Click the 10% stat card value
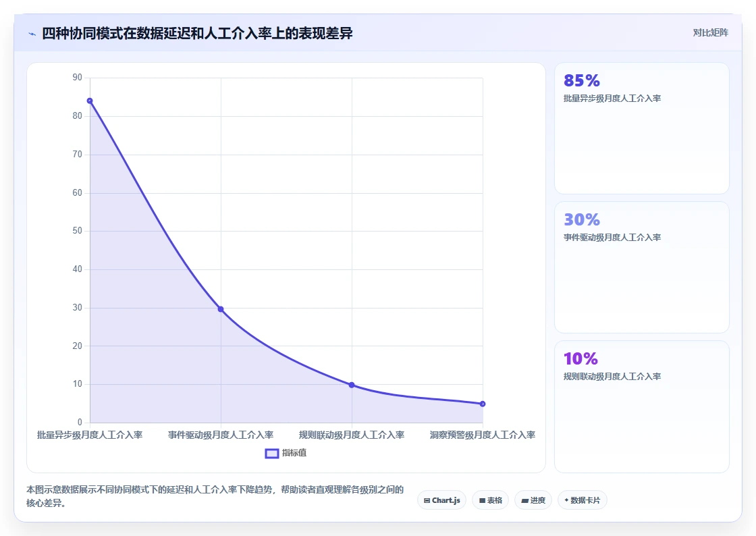The width and height of the screenshot is (756, 536). (x=580, y=358)
